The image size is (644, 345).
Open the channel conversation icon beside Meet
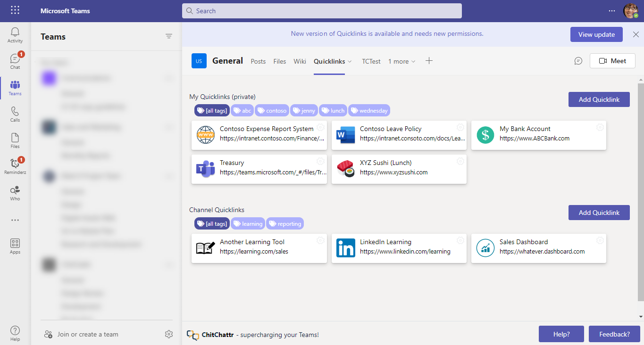(x=578, y=61)
